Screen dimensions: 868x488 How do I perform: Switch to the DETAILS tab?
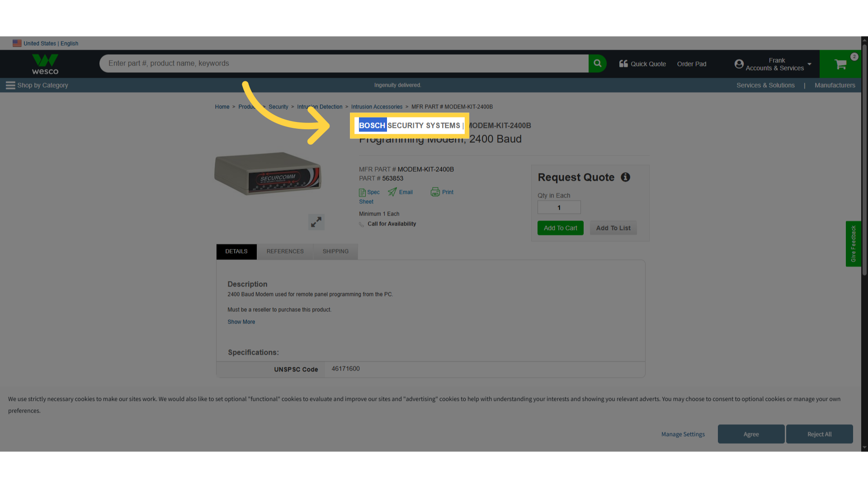tap(236, 252)
